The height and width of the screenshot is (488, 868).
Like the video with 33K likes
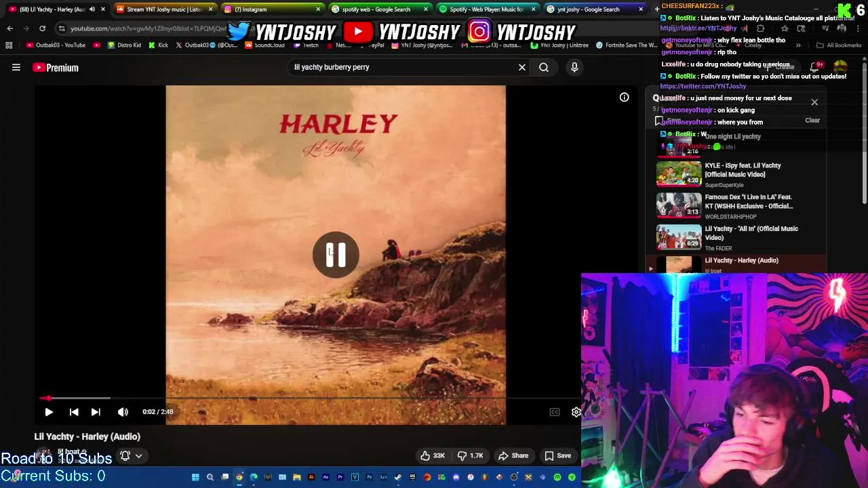(x=433, y=455)
